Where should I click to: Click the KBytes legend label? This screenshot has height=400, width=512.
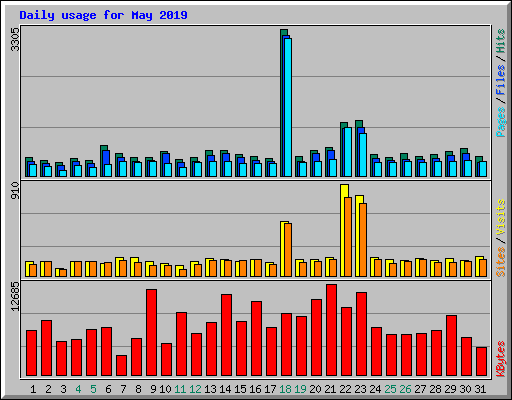pyautogui.click(x=501, y=359)
